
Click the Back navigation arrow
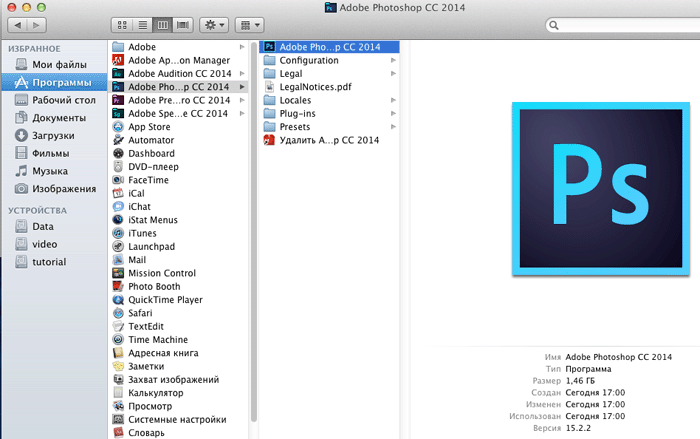tap(17, 25)
